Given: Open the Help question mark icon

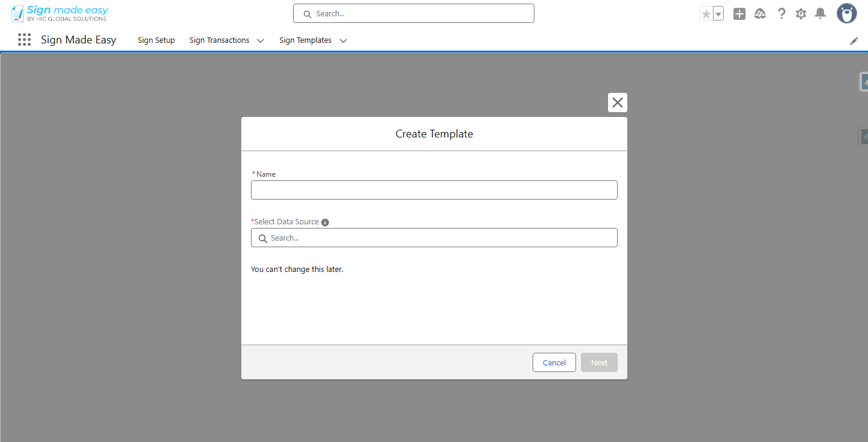Looking at the screenshot, I should tap(781, 14).
